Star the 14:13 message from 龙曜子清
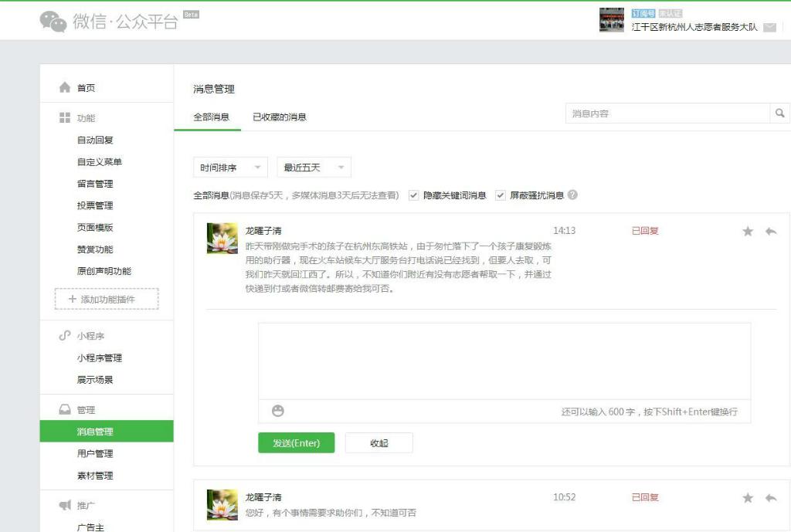The width and height of the screenshot is (791, 532). [748, 231]
